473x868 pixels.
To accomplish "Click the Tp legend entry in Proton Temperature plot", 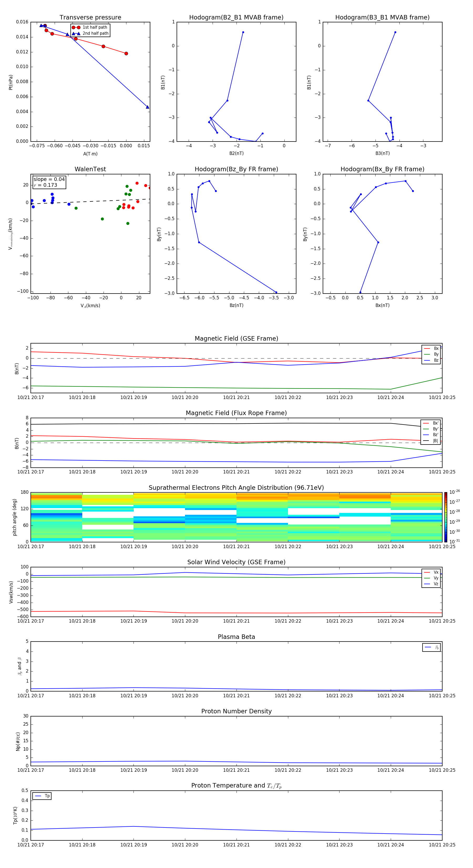I will (x=42, y=796).
